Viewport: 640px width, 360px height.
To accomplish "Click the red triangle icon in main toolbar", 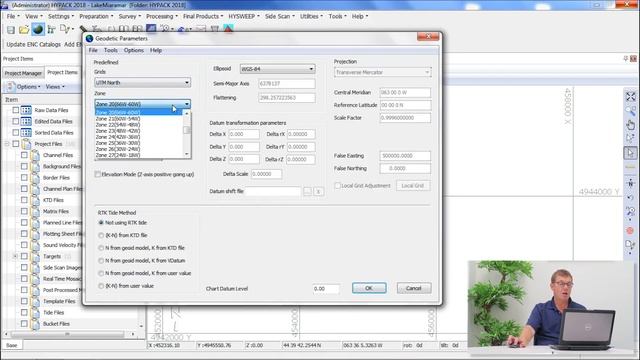I will (x=228, y=29).
